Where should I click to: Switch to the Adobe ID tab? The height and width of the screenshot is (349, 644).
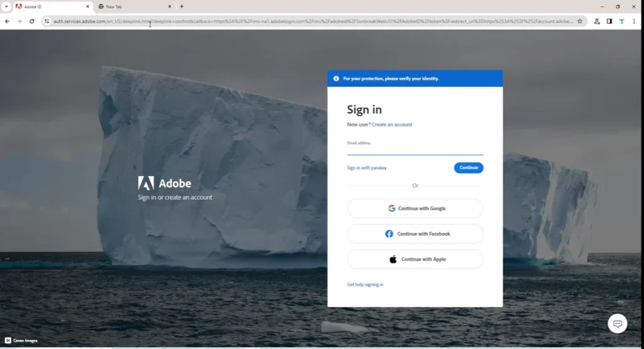52,6
